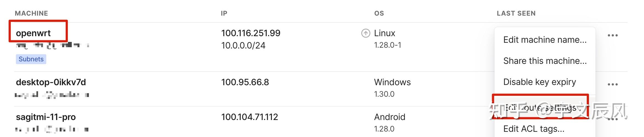Click the IP address 100.116.251.99
Viewport: 644px width, 137px height.
coord(251,33)
